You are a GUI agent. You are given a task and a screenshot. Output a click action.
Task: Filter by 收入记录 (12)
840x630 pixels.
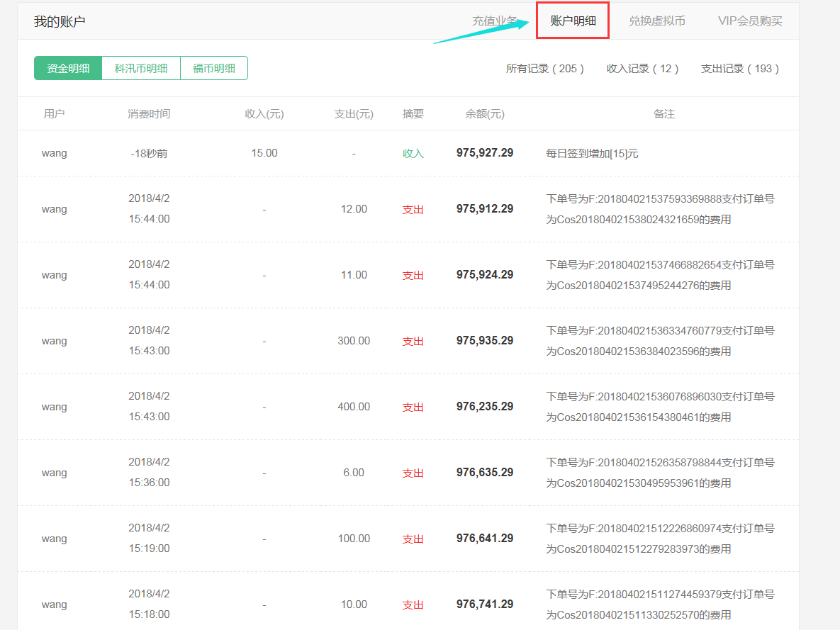(x=642, y=68)
